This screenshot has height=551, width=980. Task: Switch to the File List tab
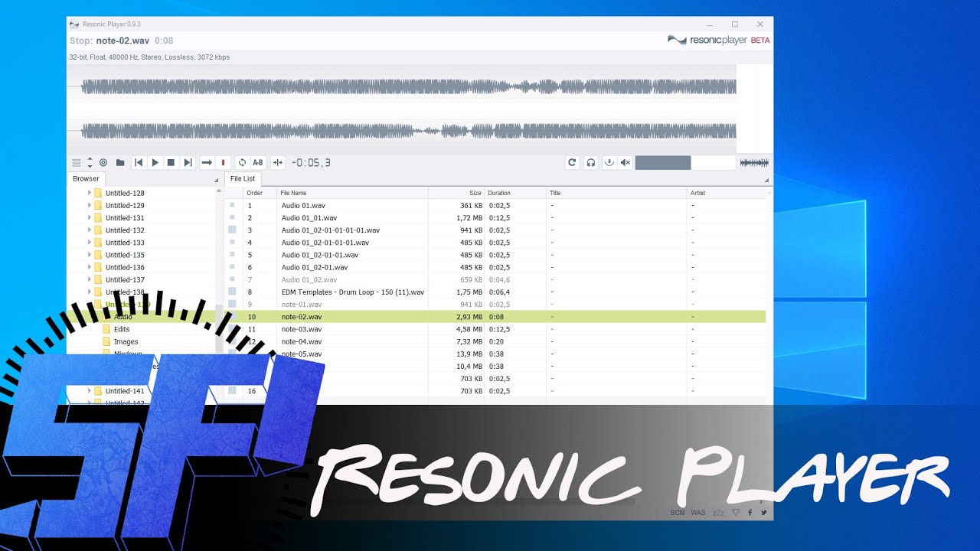243,178
